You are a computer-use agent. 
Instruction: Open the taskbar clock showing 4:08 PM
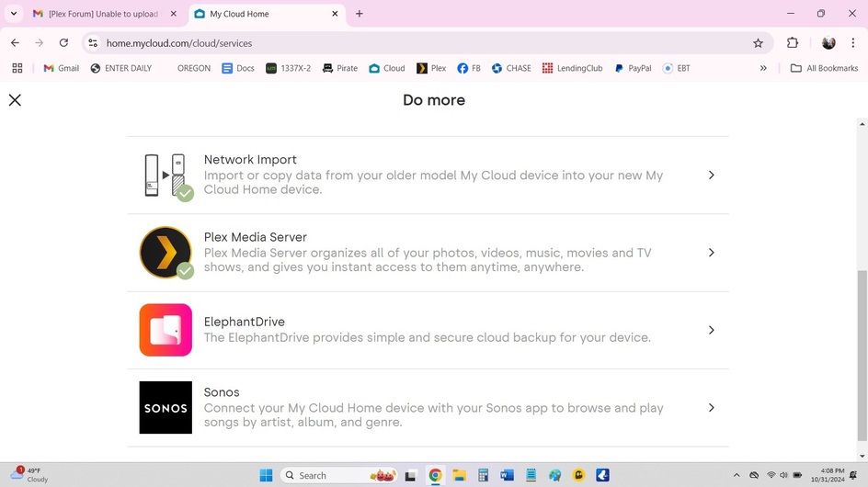[x=828, y=475]
